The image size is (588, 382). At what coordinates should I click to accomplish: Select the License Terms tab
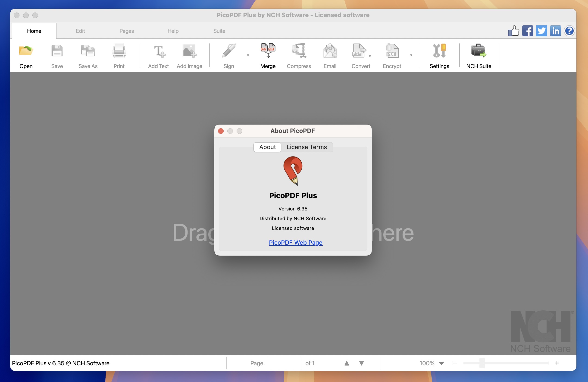pyautogui.click(x=307, y=147)
